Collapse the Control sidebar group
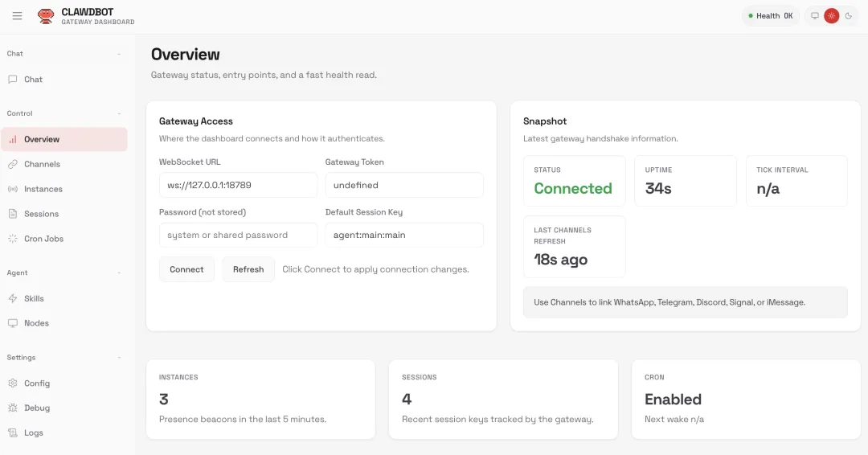868x455 pixels. point(119,113)
